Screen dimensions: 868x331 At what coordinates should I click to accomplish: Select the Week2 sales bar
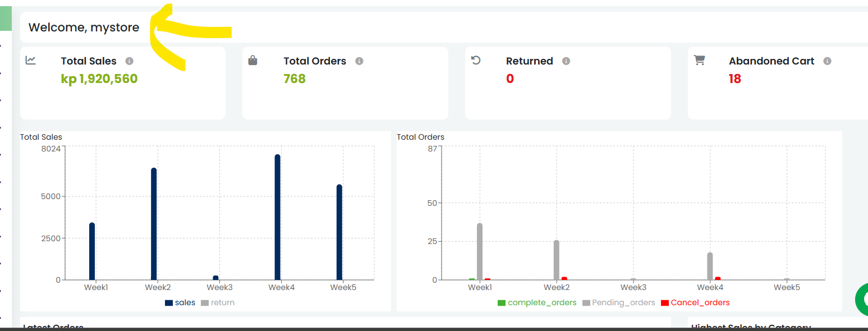pos(154,224)
